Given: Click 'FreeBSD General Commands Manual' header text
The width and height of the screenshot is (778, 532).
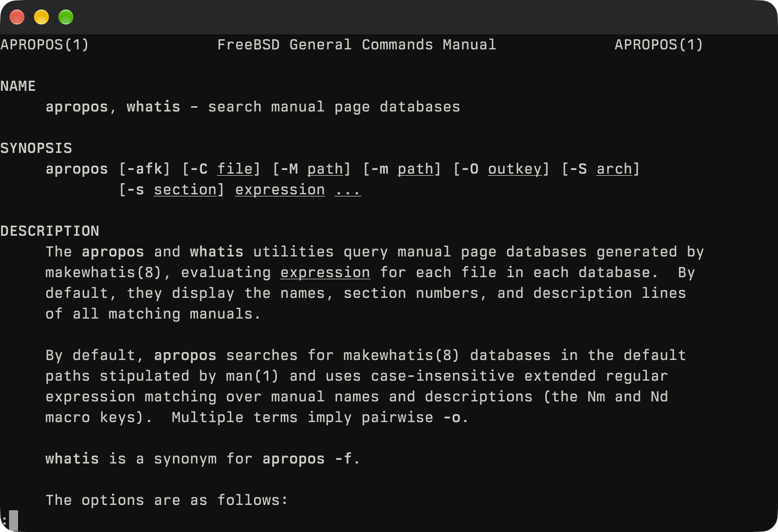Looking at the screenshot, I should (357, 45).
